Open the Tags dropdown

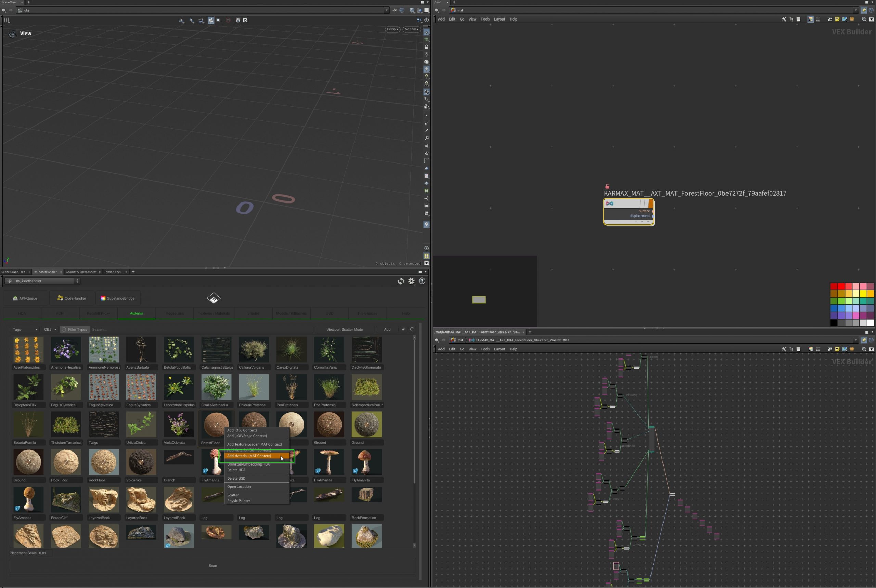tap(25, 330)
